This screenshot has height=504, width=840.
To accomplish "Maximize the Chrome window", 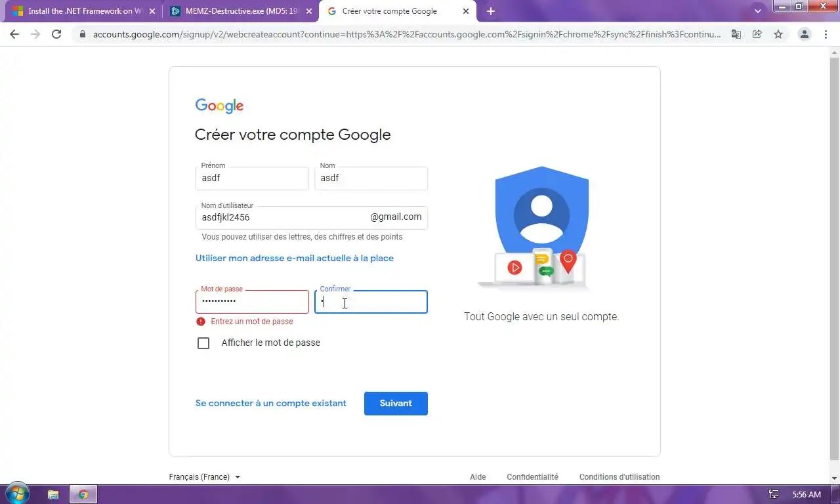I will tap(799, 7).
